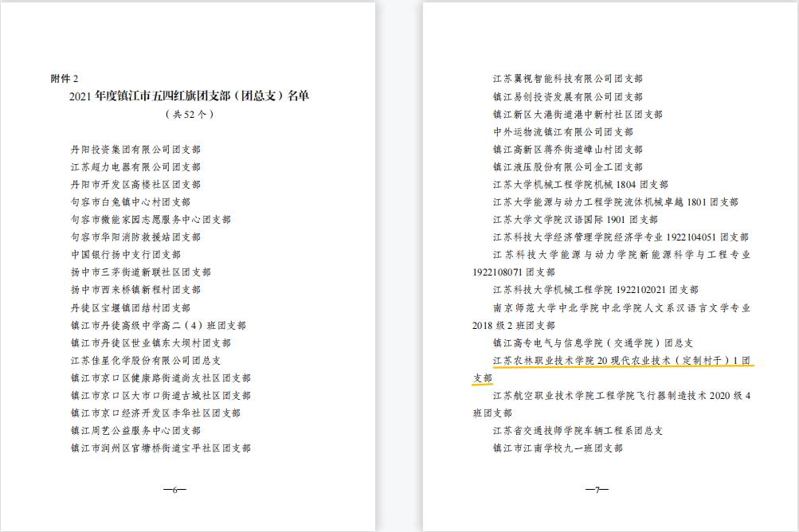Image resolution: width=799 pixels, height=532 pixels.
Task: Click the line '江苏翼视智能科技有限公司团支部'
Action: coord(567,79)
